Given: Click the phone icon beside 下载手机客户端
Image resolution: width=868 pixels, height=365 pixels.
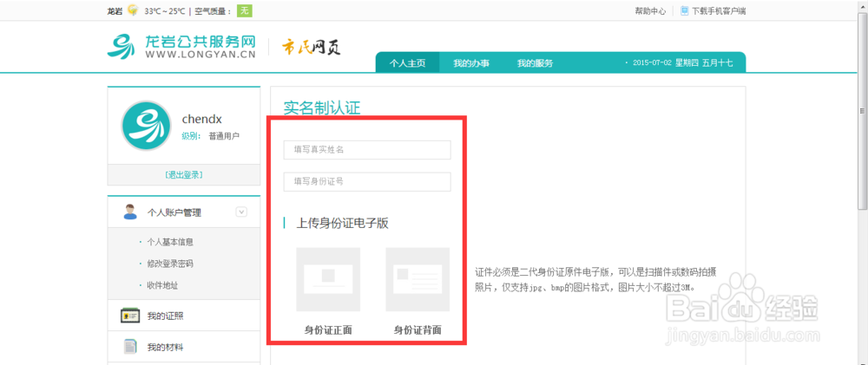Looking at the screenshot, I should 684,10.
